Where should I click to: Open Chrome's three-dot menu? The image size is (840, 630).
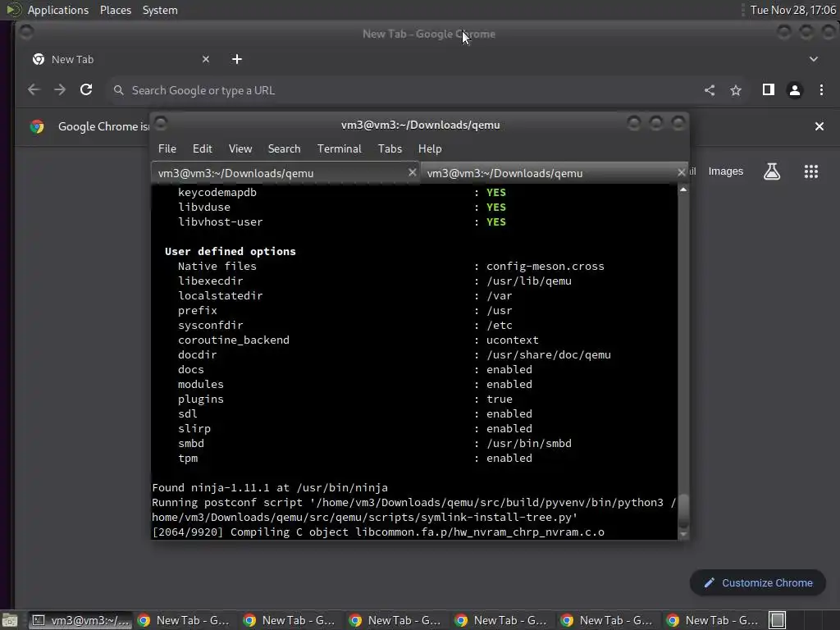[821, 90]
